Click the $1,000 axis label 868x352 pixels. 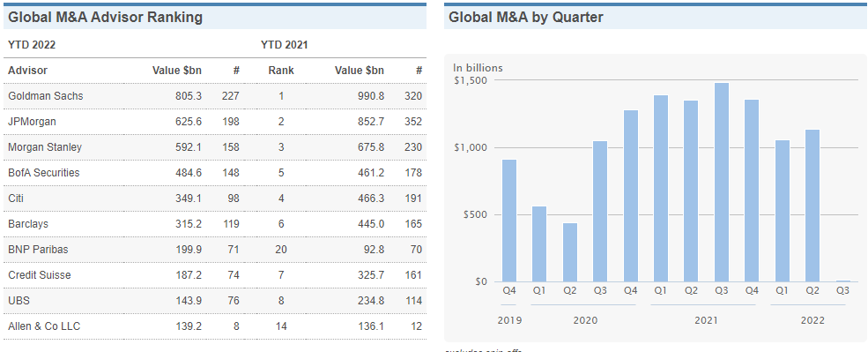(470, 147)
